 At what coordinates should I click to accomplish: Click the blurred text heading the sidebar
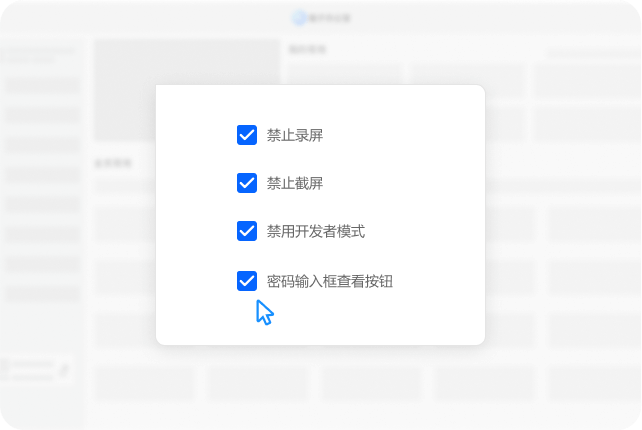click(39, 55)
